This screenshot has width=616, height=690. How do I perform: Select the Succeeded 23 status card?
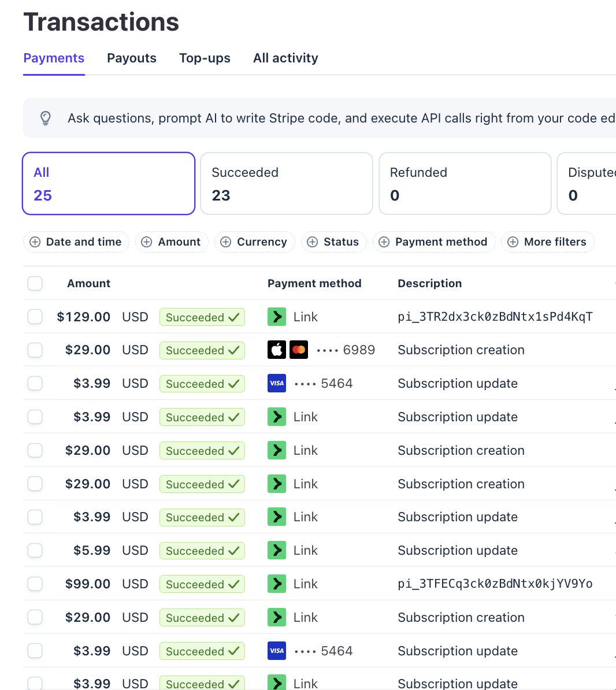[287, 184]
